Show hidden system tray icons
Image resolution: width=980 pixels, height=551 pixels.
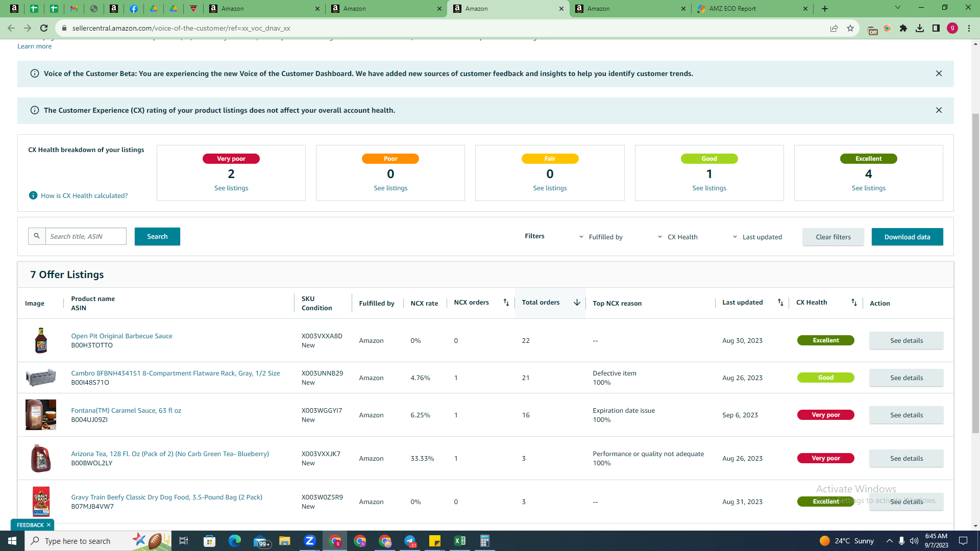click(x=889, y=541)
